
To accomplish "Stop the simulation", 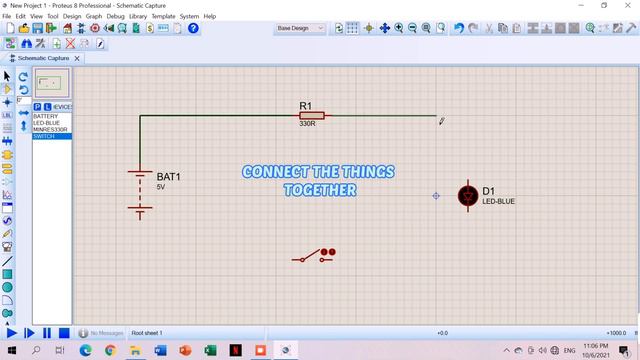I will [x=64, y=333].
